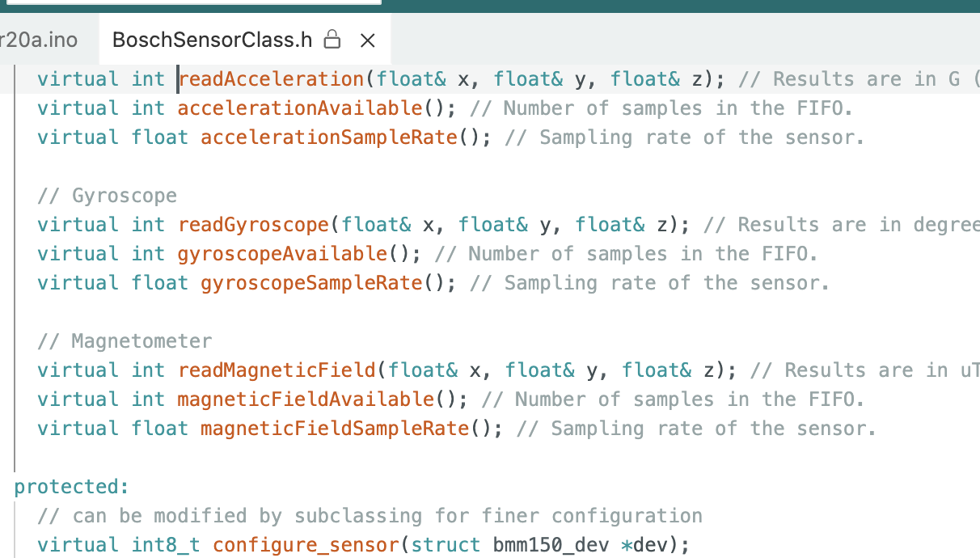Click on readMagneticField function name
Viewport: 980px width, 558px height.
pos(277,370)
